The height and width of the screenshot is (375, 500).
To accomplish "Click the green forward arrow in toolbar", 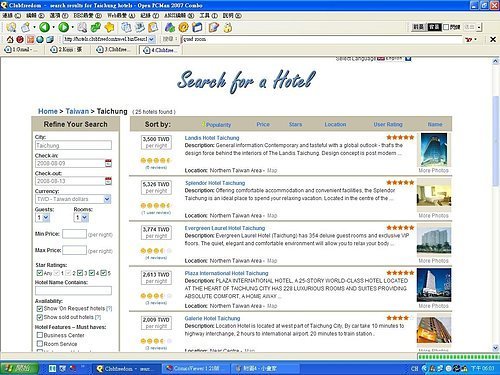I will [x=63, y=27].
